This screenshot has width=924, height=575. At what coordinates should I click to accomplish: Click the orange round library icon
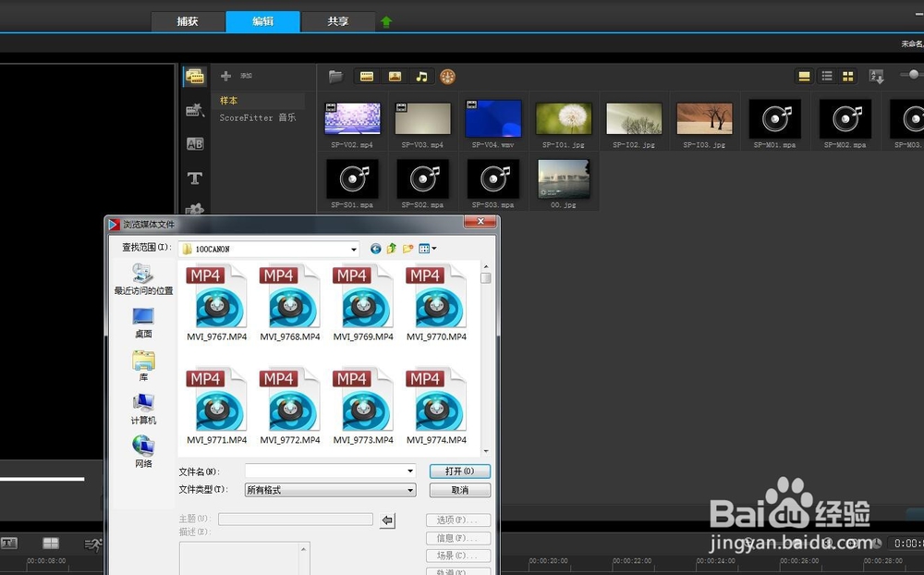[x=448, y=77]
